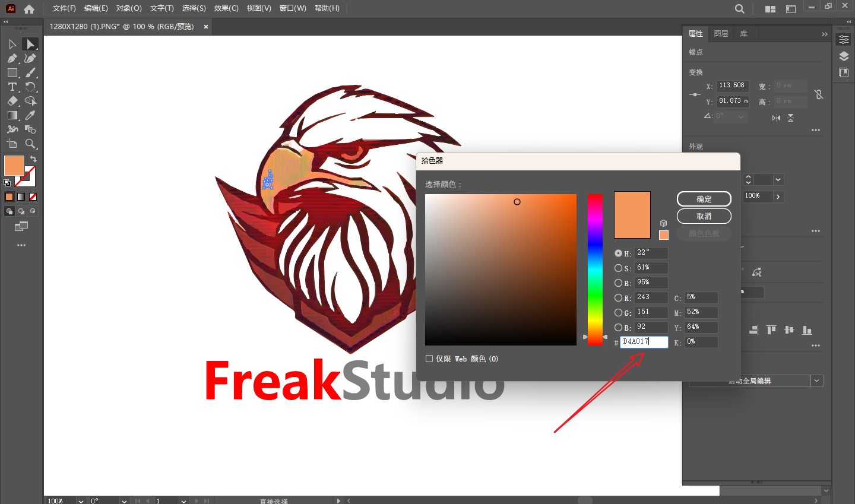Switch to Draw Normal mode
This screenshot has width=855, height=504.
click(9, 211)
